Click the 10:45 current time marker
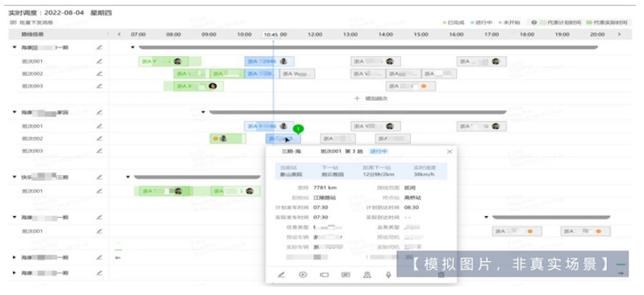Image resolution: width=644 pixels, height=295 pixels. tap(271, 35)
